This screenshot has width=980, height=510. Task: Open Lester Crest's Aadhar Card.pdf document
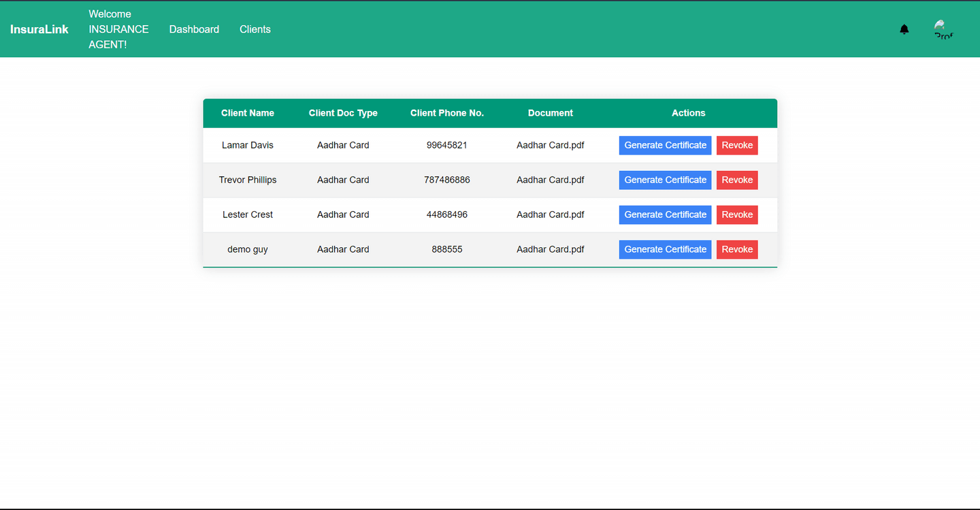coord(551,214)
